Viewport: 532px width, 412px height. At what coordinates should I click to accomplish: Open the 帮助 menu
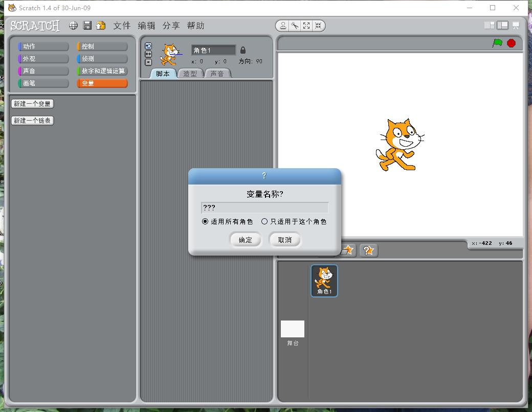pos(196,26)
